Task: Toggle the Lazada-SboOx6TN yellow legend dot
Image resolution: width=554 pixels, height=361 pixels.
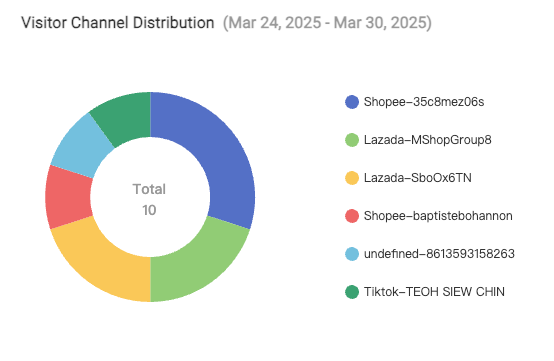Action: [352, 178]
